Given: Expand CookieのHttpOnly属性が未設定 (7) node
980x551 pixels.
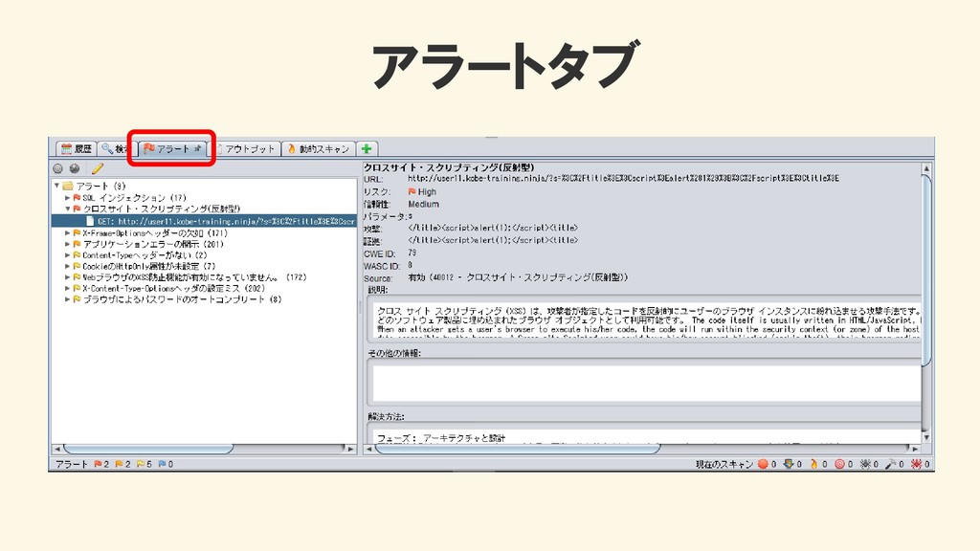Looking at the screenshot, I should (68, 266).
